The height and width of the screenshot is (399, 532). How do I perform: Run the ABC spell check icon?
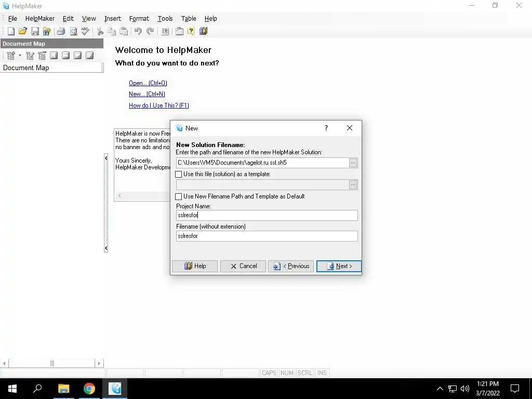tap(85, 31)
